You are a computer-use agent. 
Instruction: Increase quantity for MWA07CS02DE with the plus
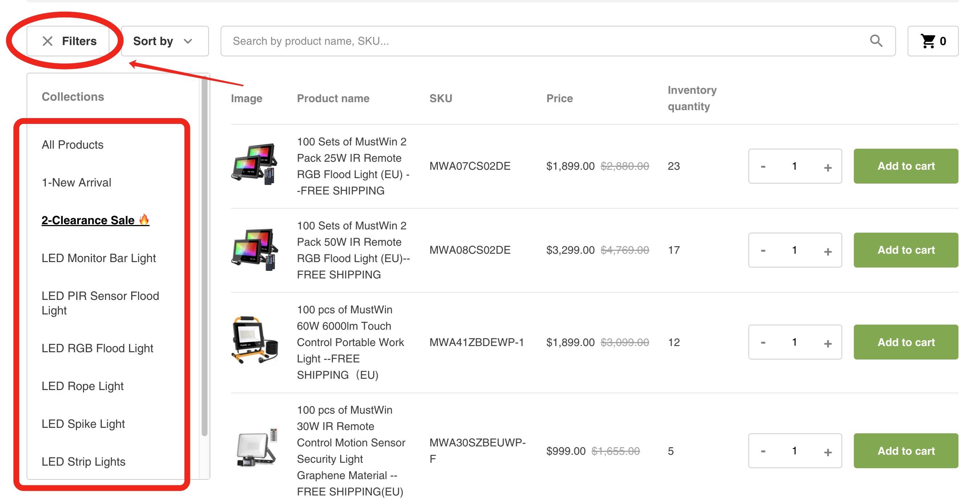point(827,168)
